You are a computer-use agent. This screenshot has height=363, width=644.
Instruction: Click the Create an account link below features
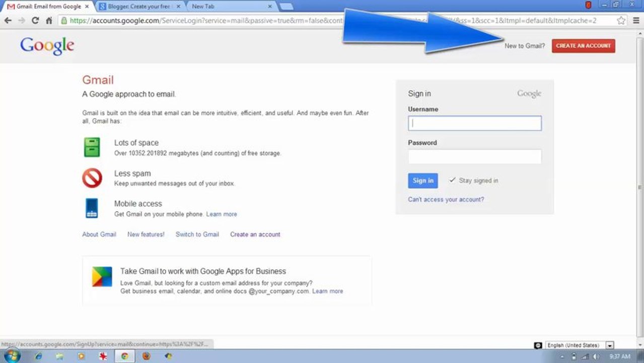[x=255, y=234]
